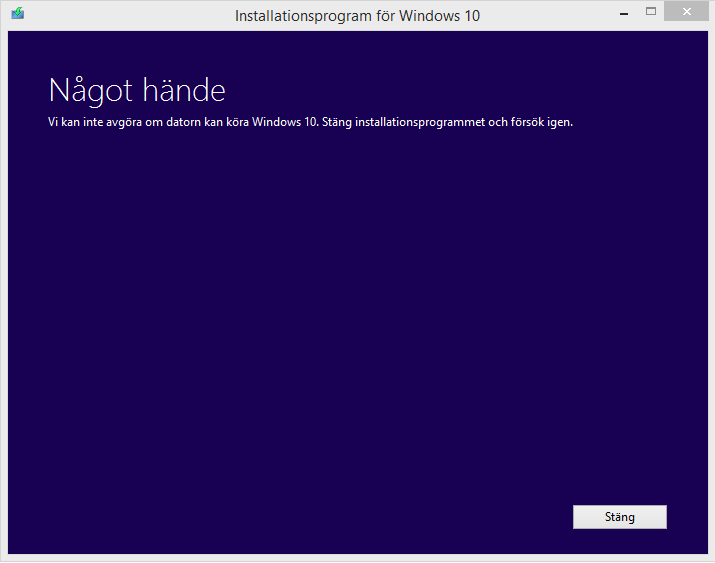The height and width of the screenshot is (563, 715).
Task: Click the title "Installationsprogram för Windows 10"
Action: coord(357,16)
